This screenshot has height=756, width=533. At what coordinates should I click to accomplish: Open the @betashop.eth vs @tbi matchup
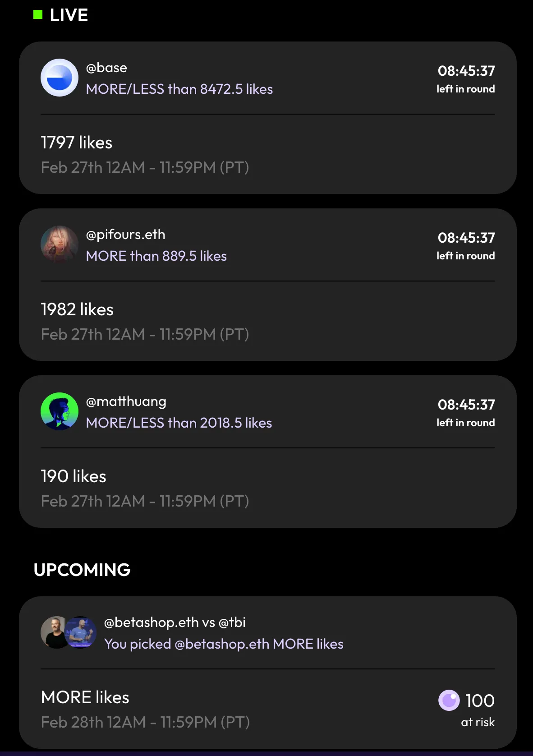175,622
